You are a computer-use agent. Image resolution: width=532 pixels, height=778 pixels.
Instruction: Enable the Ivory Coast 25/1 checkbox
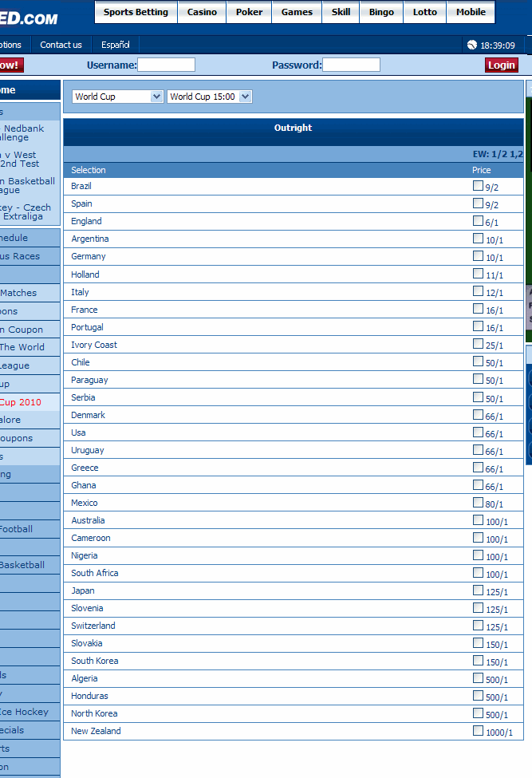(478, 344)
